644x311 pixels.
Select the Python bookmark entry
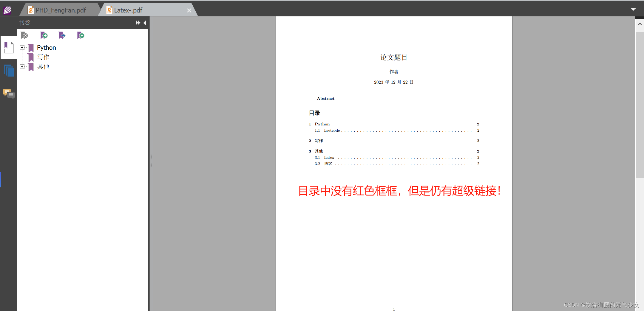point(46,48)
